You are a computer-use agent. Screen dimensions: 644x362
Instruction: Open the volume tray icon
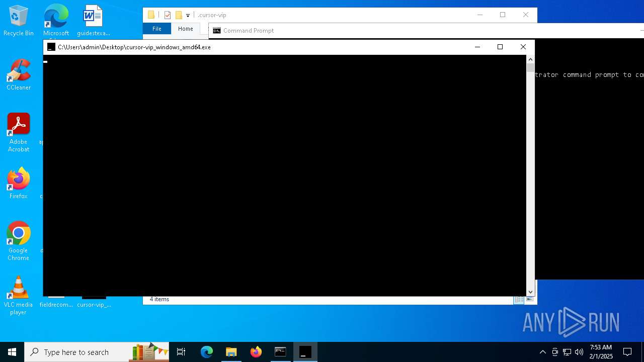click(x=579, y=352)
